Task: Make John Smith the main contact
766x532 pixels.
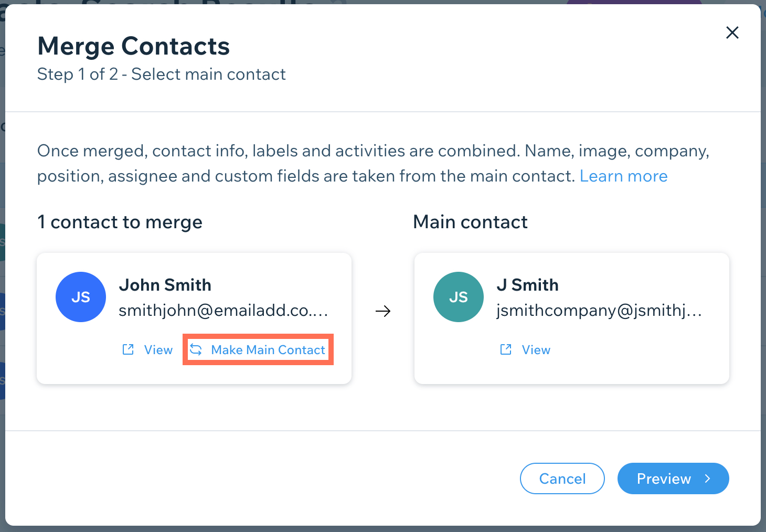Action: tap(267, 349)
